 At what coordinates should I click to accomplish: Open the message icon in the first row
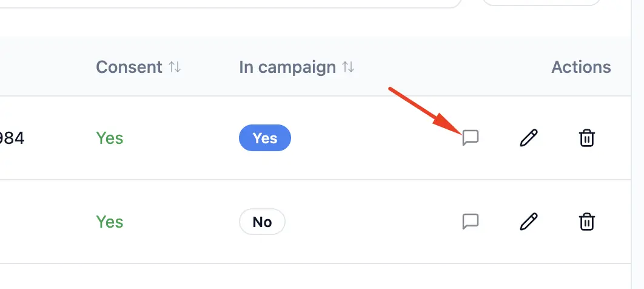[x=471, y=138]
